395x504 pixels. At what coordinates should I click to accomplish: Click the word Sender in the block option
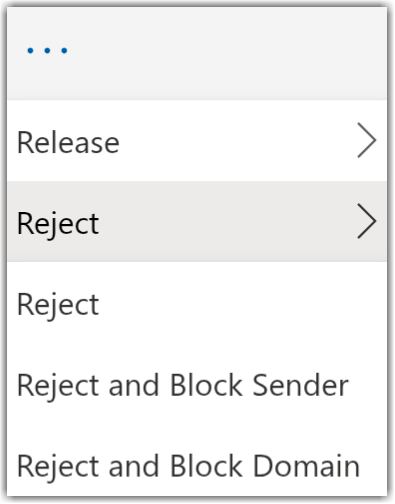pos(300,385)
